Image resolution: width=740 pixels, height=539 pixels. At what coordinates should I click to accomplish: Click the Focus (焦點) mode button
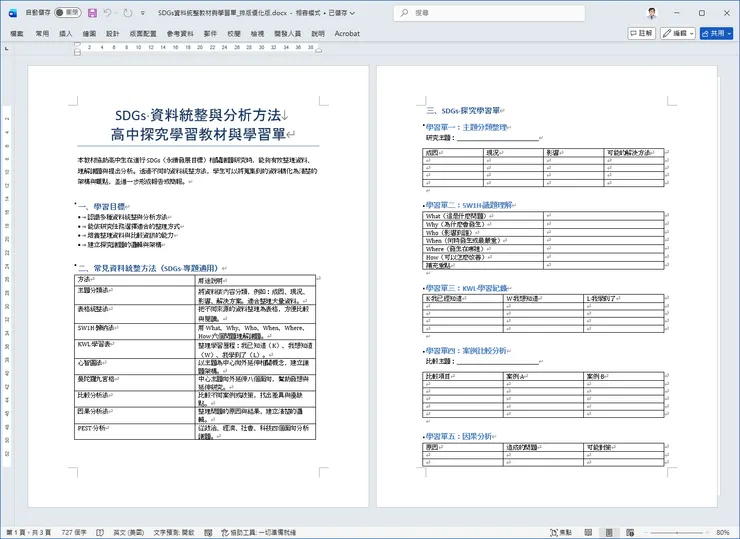561,532
